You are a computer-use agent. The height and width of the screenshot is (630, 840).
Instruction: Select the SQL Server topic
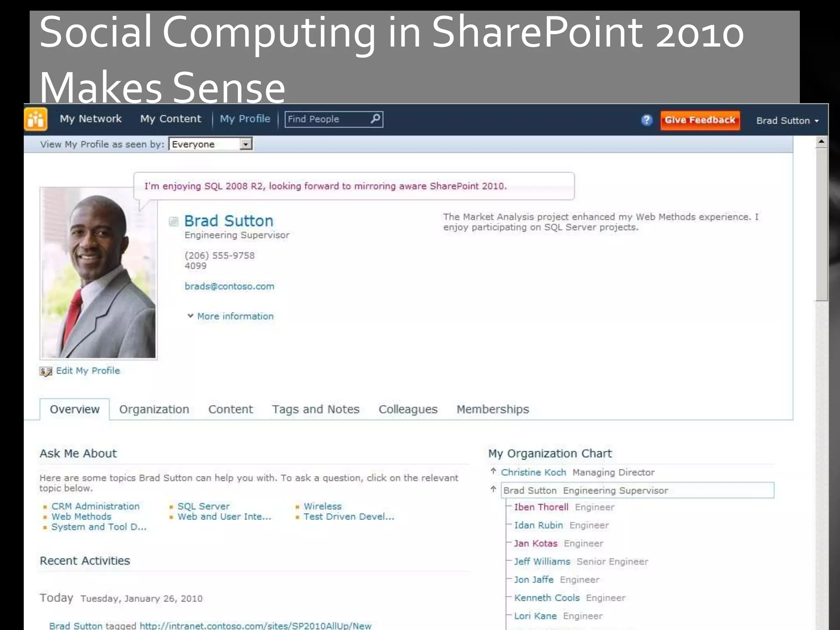pyautogui.click(x=203, y=507)
